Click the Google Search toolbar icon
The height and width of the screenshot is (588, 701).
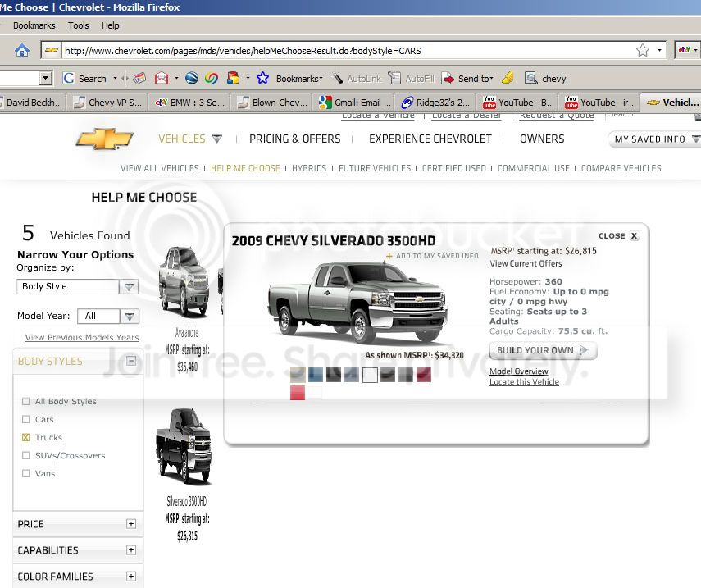pos(69,78)
